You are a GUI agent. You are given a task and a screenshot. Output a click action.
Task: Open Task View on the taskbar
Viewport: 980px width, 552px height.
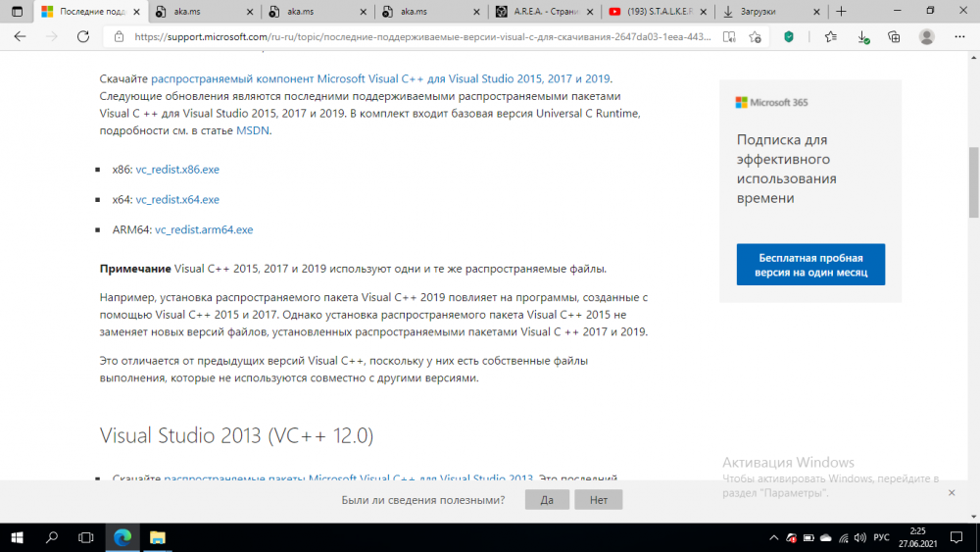tap(85, 537)
